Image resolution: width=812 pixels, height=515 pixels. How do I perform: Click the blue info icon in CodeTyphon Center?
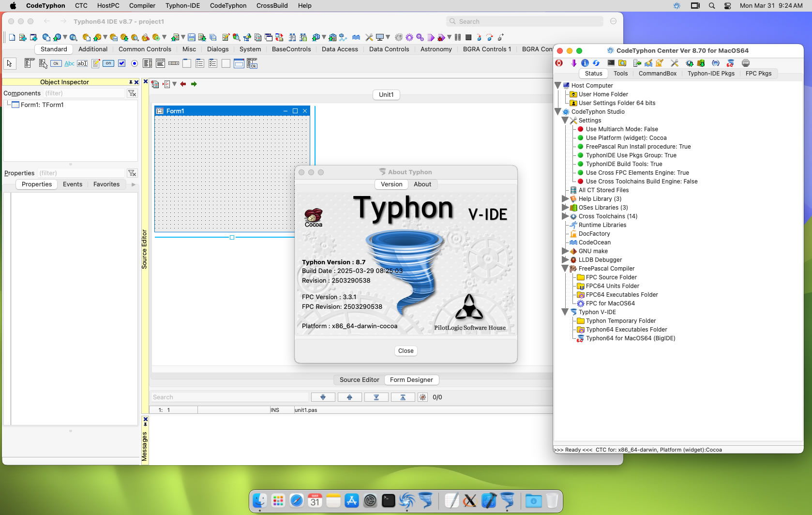coord(585,63)
